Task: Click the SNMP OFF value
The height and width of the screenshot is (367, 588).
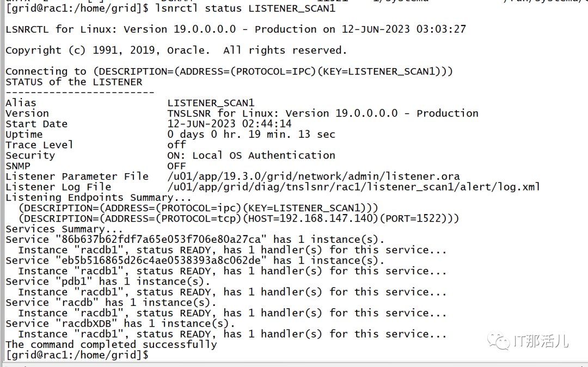Action: (176, 166)
